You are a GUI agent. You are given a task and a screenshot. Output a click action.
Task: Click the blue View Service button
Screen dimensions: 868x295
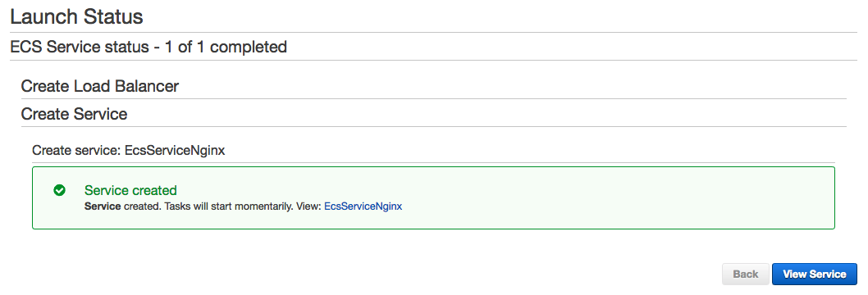815,274
